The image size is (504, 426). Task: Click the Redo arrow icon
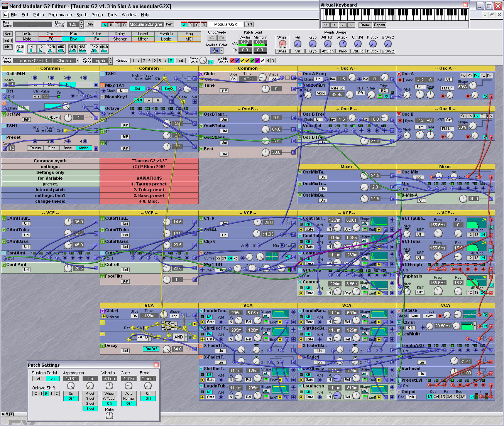[x=222, y=38]
